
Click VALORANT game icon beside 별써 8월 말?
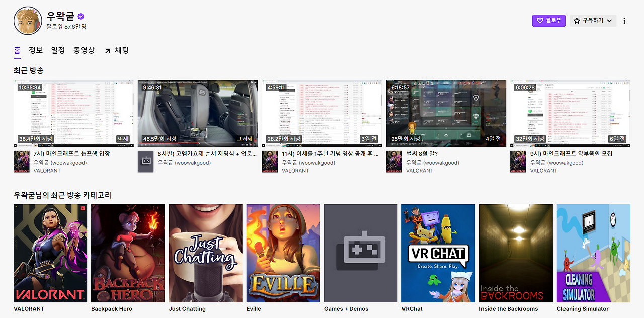pos(394,162)
